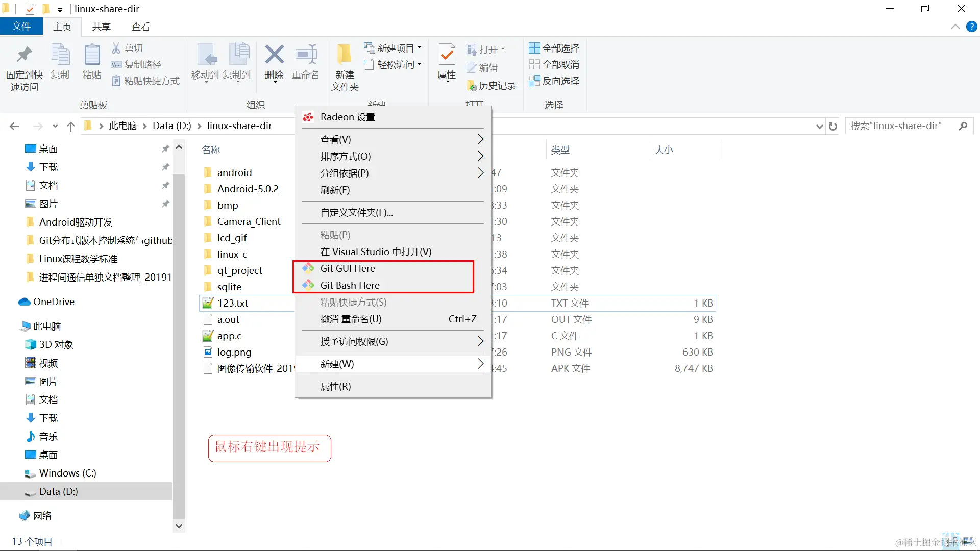
Task: Collapse the ribbon with the chevron
Action: 955,27
